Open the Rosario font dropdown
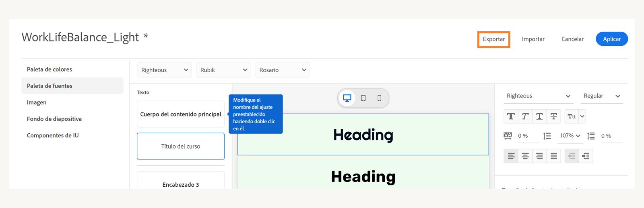The image size is (644, 208). [x=283, y=70]
